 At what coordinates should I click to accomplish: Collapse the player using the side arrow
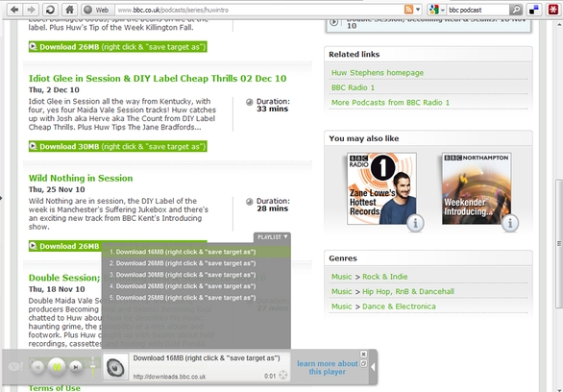(373, 367)
